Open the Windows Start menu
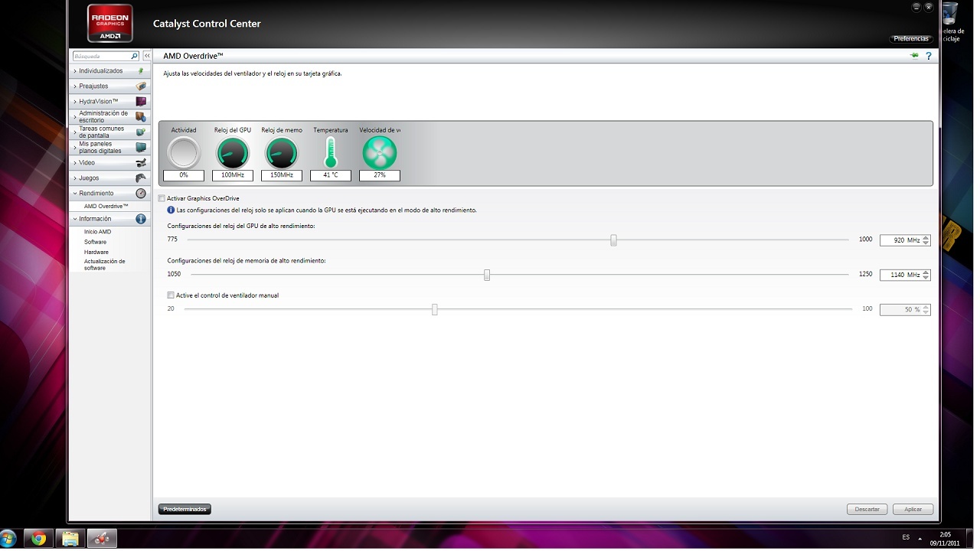The width and height of the screenshot is (980, 551). point(8,539)
